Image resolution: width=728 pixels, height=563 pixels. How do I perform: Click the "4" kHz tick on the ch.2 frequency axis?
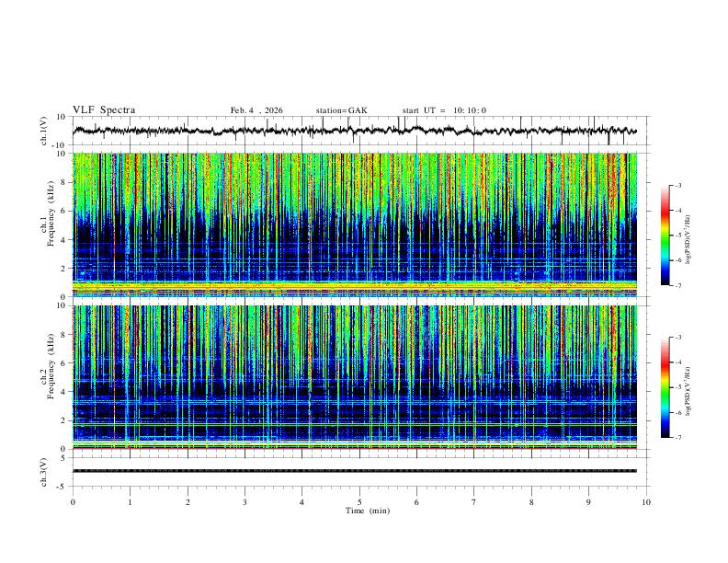pos(63,392)
